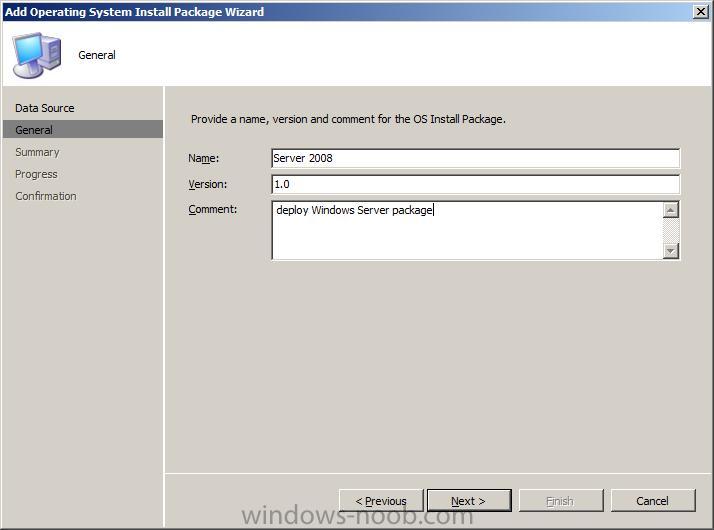Viewport: 714px width, 530px height.
Task: Click the Name field containing Server 2008
Action: coord(475,158)
